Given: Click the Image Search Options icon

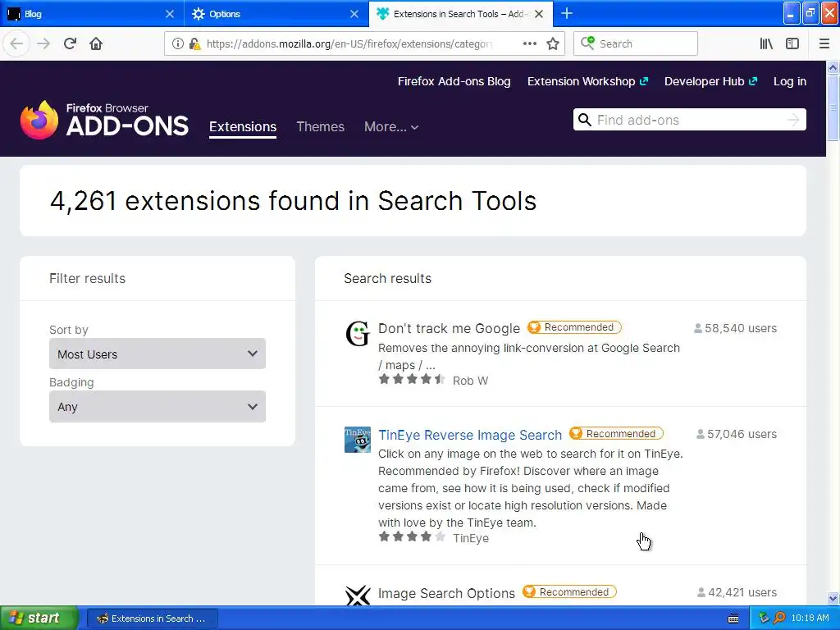Looking at the screenshot, I should [x=358, y=596].
